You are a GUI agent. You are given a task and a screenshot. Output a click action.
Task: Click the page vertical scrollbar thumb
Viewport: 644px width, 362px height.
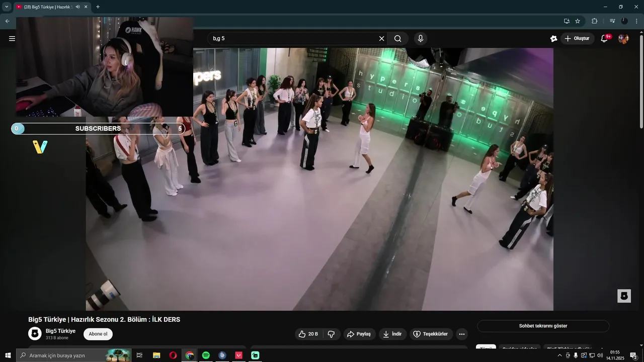tap(641, 80)
